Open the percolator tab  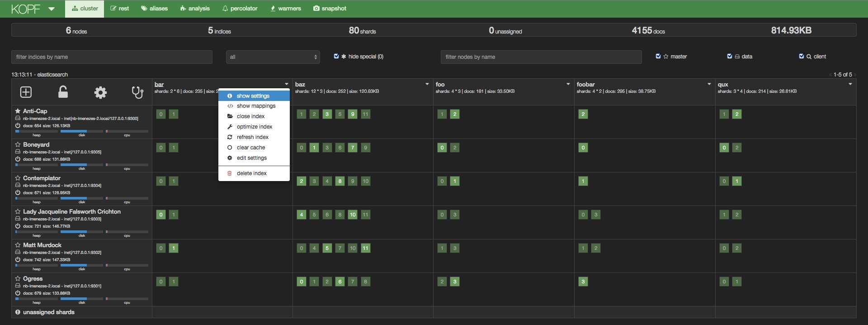[x=240, y=9]
